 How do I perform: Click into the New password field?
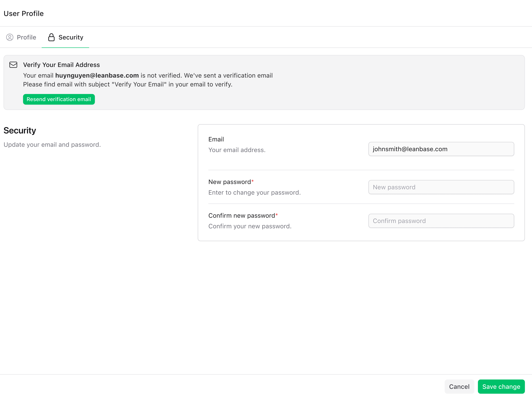pyautogui.click(x=441, y=187)
